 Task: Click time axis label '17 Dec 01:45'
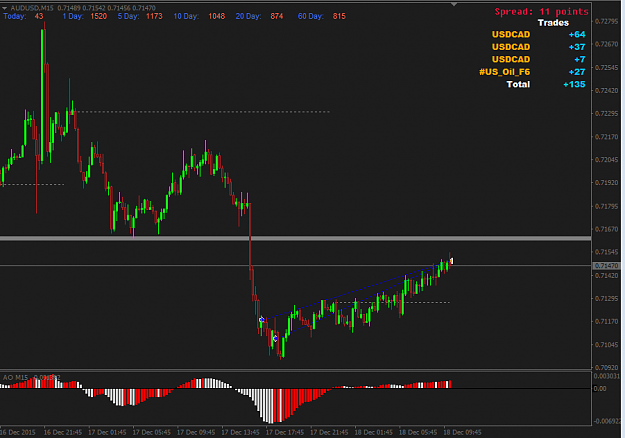coord(107,432)
